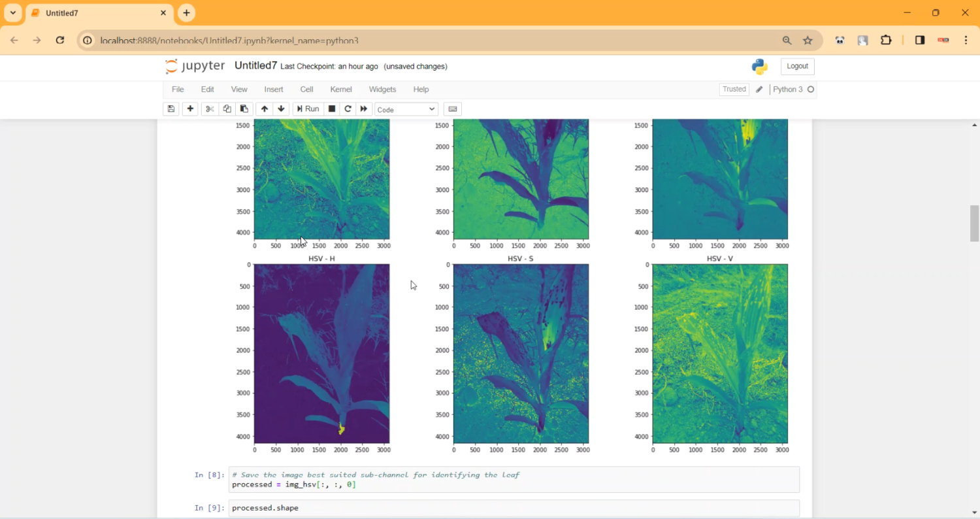Interrupt the kernel with the stop icon
The height and width of the screenshot is (519, 980).
(332, 109)
